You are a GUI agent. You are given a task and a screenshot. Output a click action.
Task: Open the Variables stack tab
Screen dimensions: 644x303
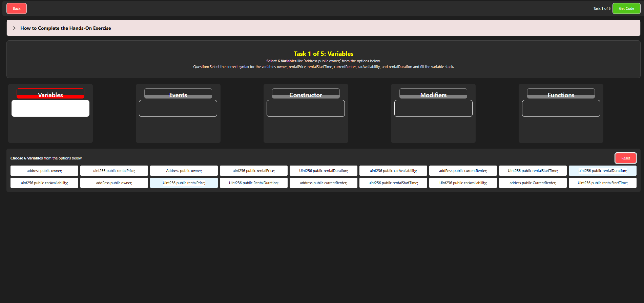coord(50,94)
